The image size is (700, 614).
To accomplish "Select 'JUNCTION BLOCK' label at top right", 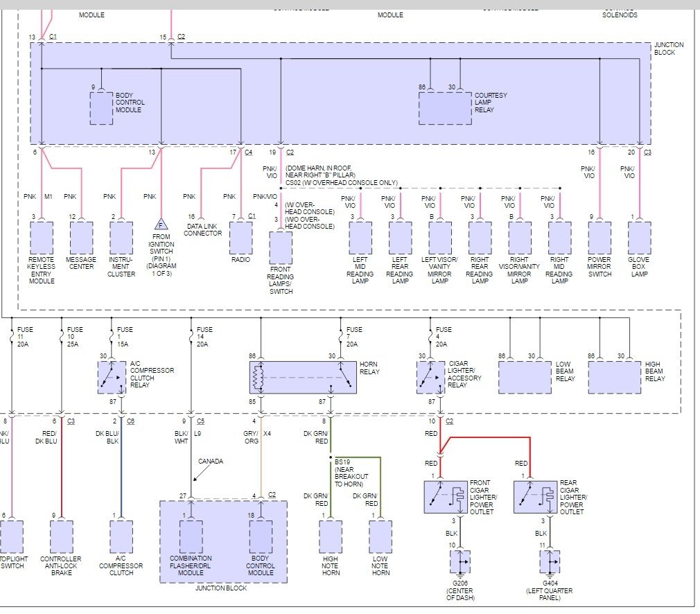I will coord(669,49).
